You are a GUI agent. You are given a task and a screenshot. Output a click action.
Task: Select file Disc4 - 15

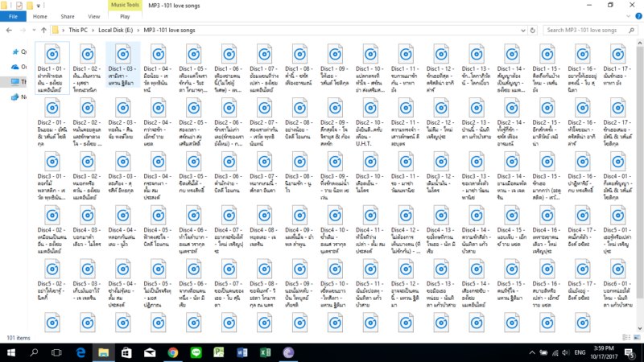pos(511,226)
